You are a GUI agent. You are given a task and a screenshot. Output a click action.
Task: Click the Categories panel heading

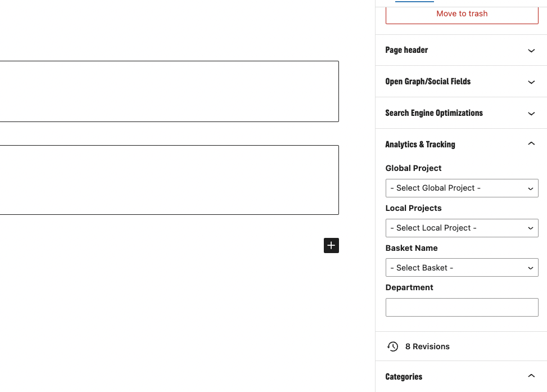(404, 377)
